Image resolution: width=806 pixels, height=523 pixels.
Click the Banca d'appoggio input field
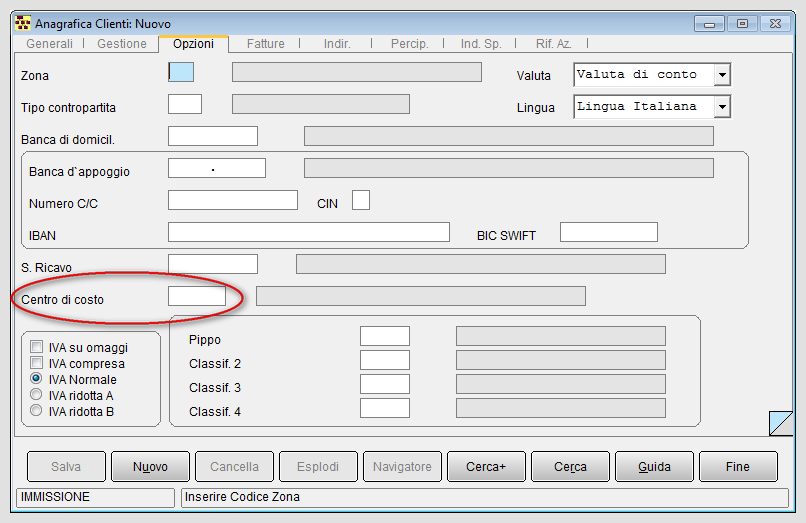coord(217,168)
